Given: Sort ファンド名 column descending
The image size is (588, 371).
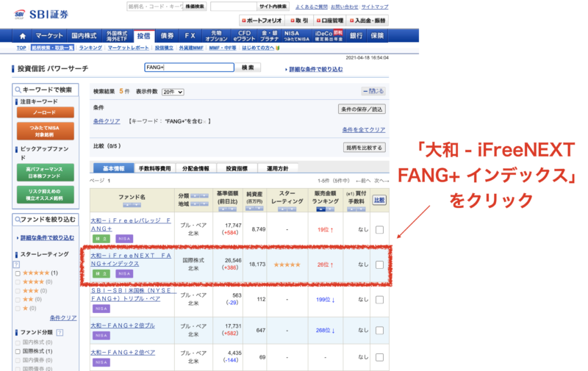Looking at the screenshot, I should 137,205.
